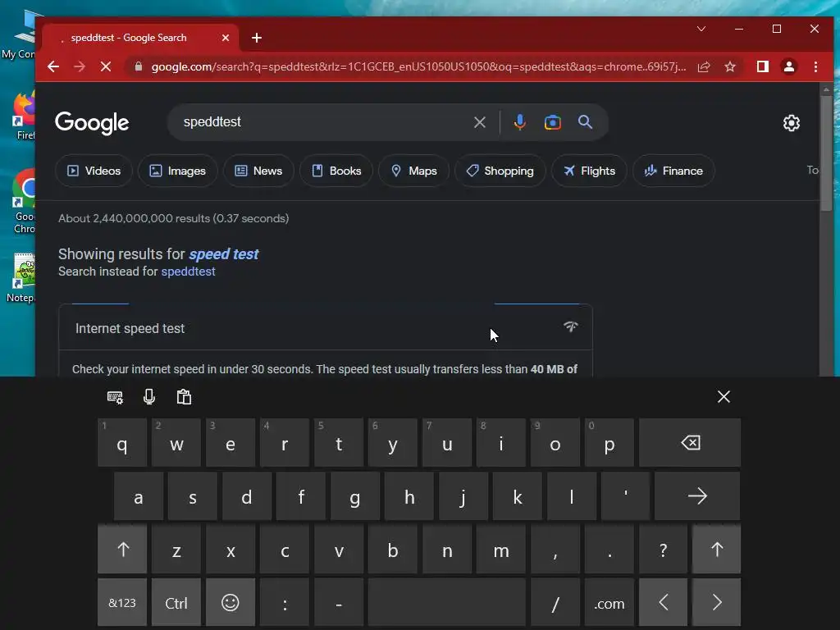The width and height of the screenshot is (840, 630).
Task: Select Firefox desktop shortcut
Action: (x=24, y=116)
